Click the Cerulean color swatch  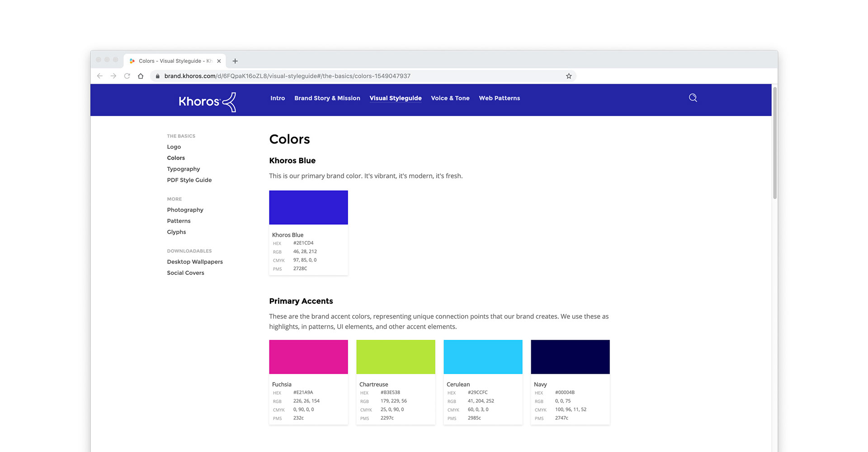[x=483, y=357]
